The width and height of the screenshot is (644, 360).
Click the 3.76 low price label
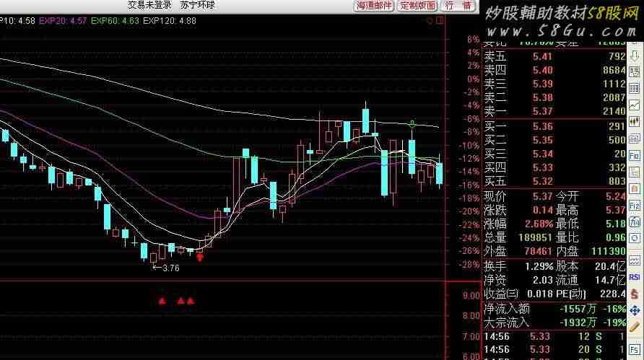point(171,268)
